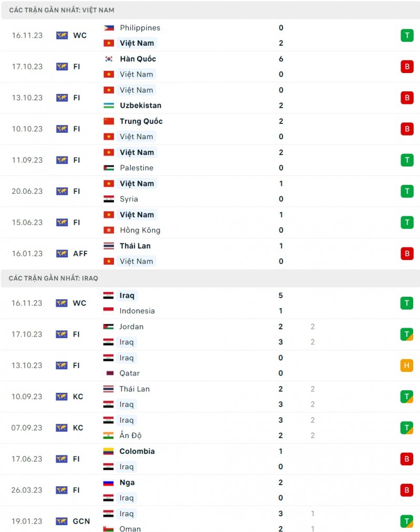Click the Philippines flag icon
The height and width of the screenshot is (532, 420).
109,28
